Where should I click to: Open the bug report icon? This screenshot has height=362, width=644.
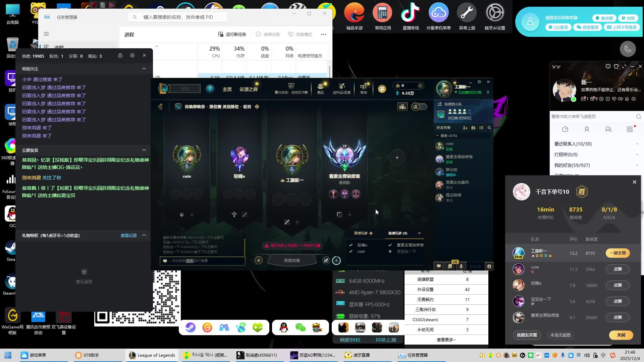[489, 266]
